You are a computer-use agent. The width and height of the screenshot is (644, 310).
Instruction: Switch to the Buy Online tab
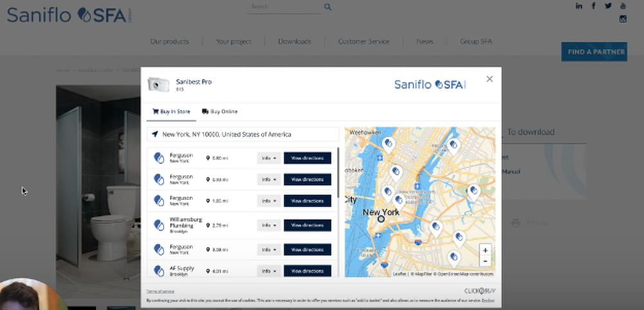pos(220,111)
